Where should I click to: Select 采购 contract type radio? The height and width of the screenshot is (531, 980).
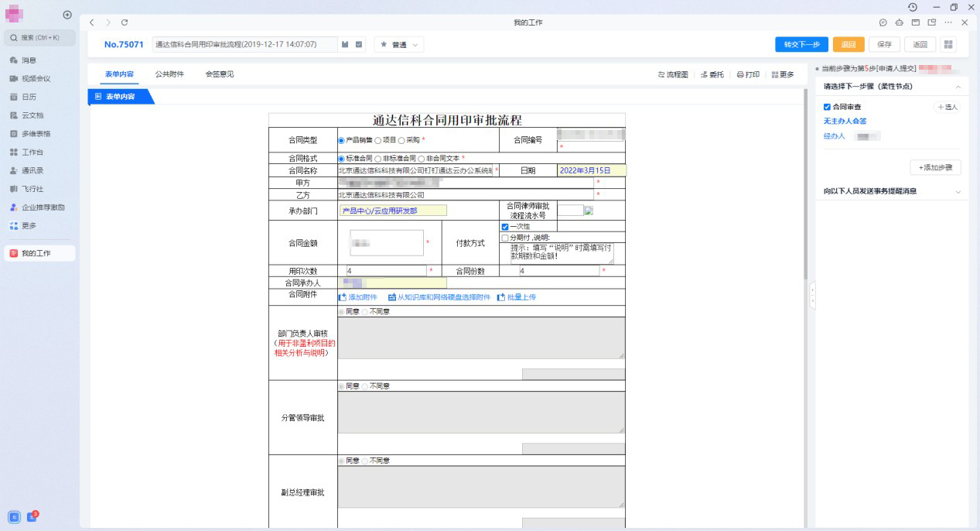pos(401,140)
